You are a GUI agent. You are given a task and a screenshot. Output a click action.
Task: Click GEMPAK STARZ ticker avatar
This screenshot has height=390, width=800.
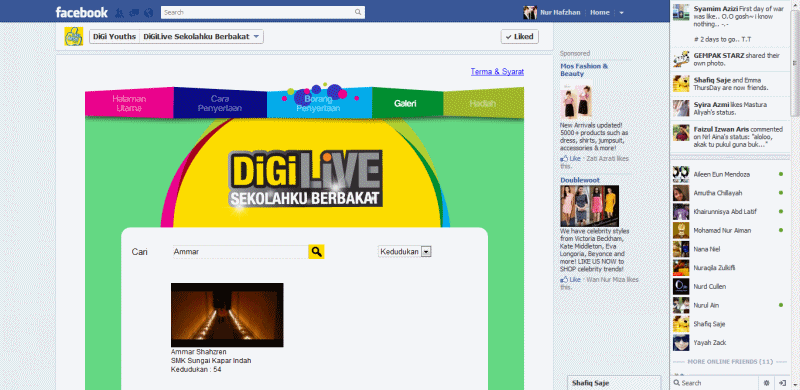[681, 59]
